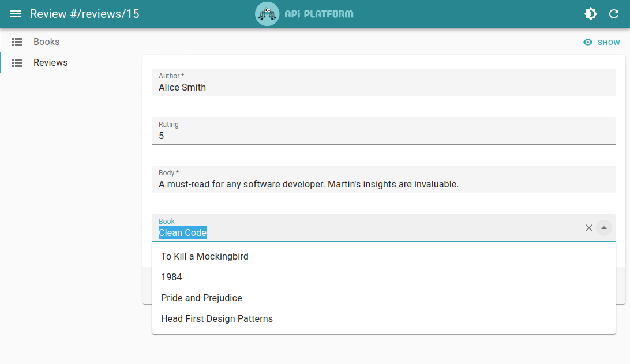The height and width of the screenshot is (364, 630).
Task: Choose 1984 from the book list
Action: point(171,277)
